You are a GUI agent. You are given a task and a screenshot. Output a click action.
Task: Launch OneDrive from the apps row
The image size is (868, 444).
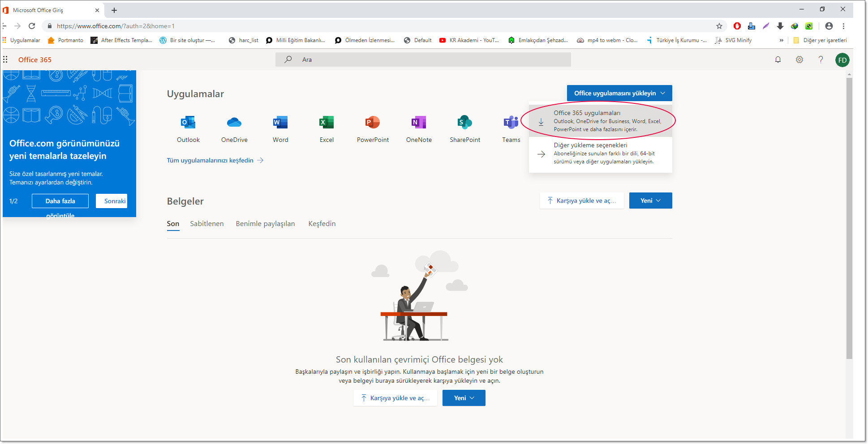(234, 123)
